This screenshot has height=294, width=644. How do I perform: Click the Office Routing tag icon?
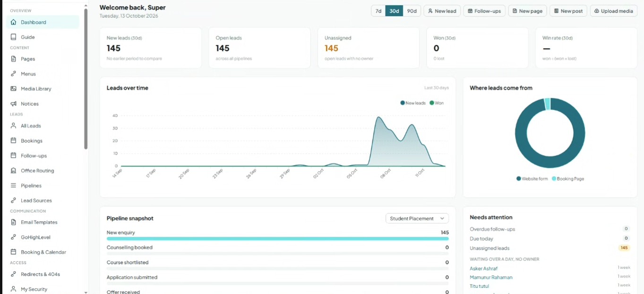[x=13, y=171]
